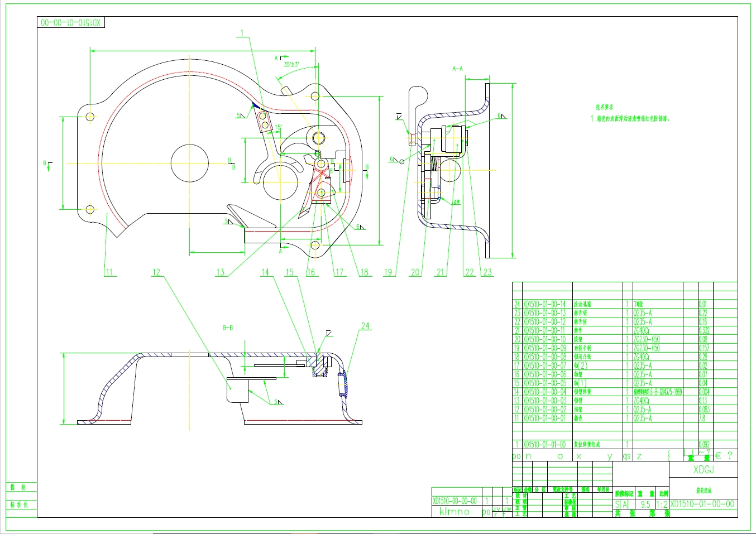This screenshot has width=756, height=534.
Task: Click the ZG40Cr material cell in row 21
Action: (x=642, y=330)
